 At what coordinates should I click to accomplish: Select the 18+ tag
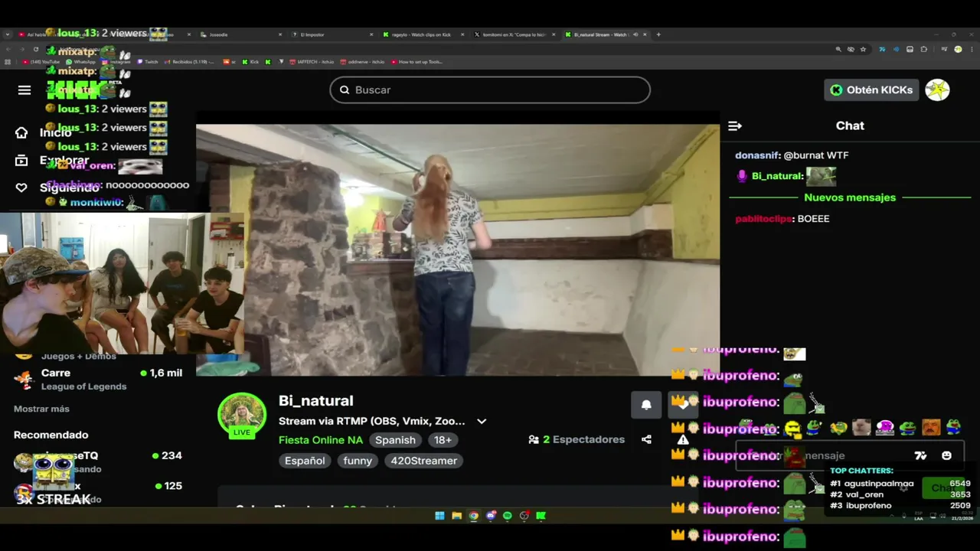coord(443,440)
